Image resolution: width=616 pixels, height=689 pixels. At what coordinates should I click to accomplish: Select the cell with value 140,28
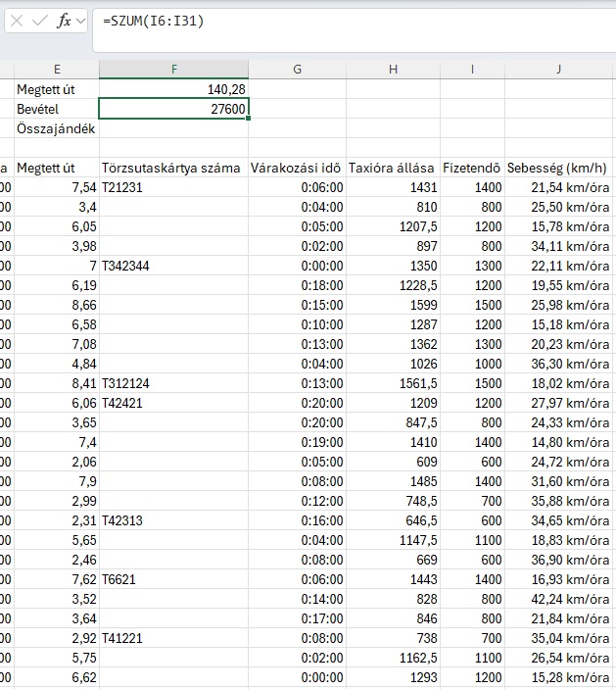(x=174, y=89)
